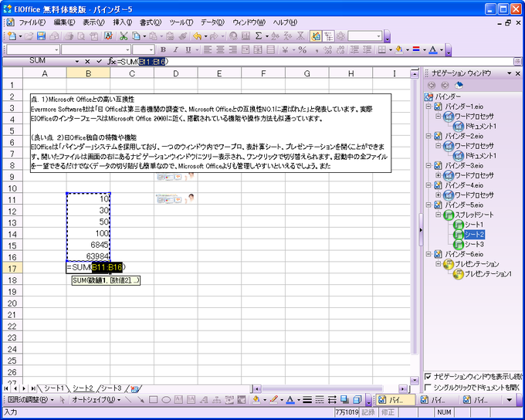
Task: Open the File menu
Action: pos(32,22)
